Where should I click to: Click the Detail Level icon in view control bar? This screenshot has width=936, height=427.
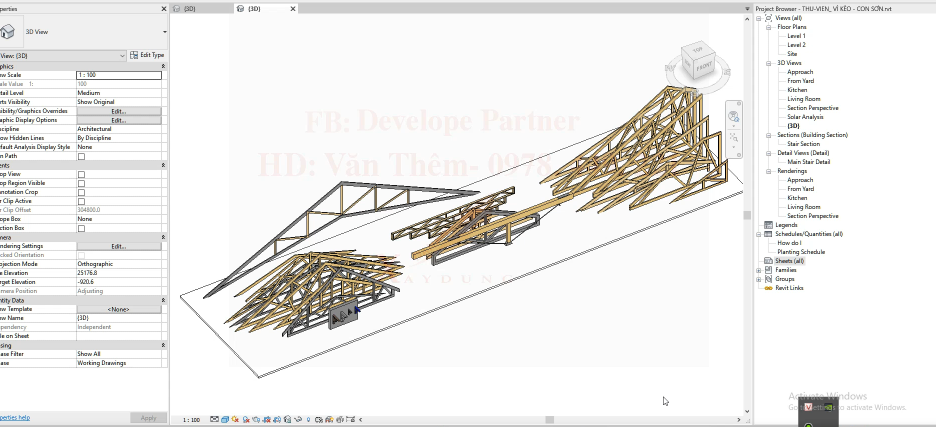pos(215,420)
